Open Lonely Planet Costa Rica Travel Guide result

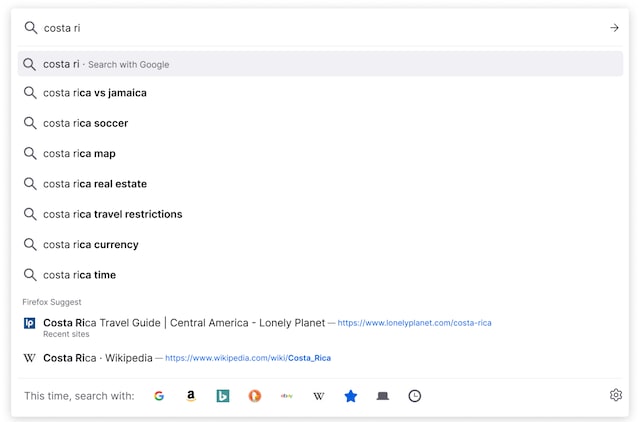tap(184, 323)
